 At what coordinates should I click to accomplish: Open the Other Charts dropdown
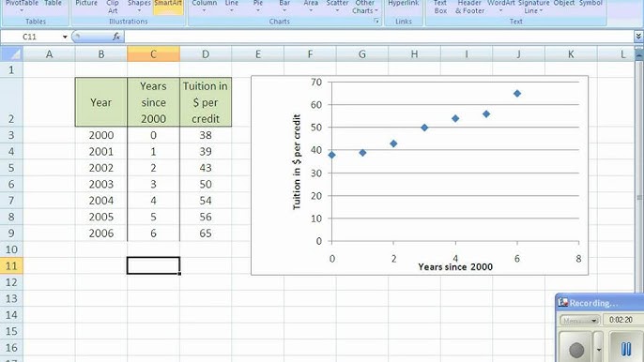tap(364, 7)
